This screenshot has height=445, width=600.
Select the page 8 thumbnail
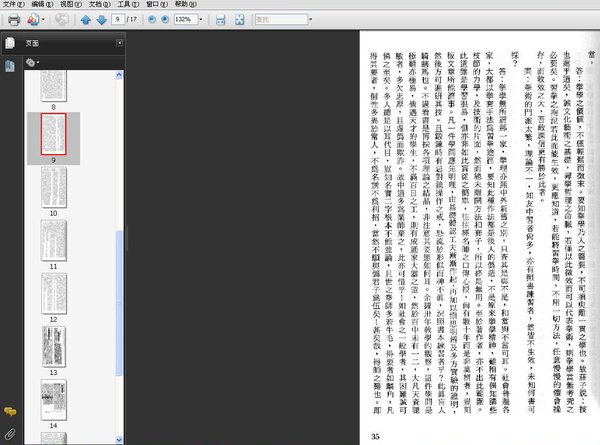tap(54, 86)
